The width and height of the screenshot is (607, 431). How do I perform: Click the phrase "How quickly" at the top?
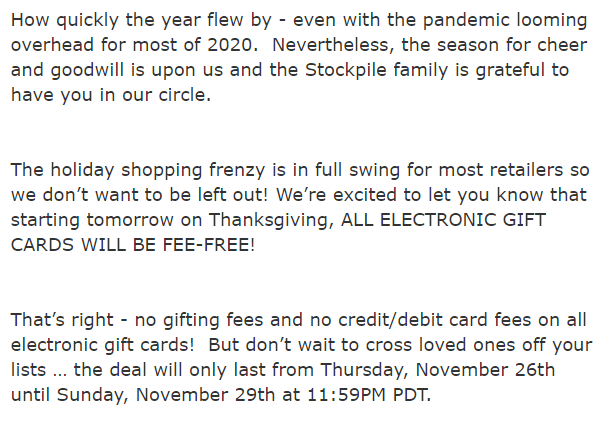tap(65, 21)
